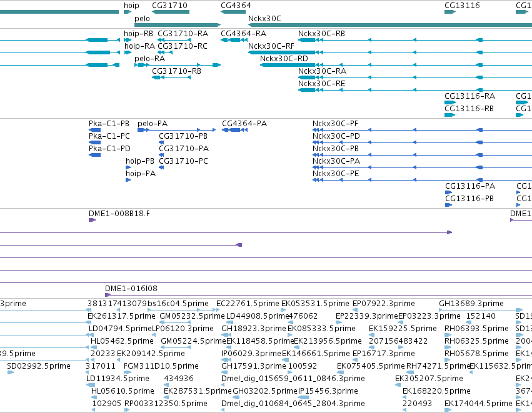The image size is (532, 413).
Task: Select the Dmel_dig_010684_0645_2804.3prime label
Action: pyautogui.click(x=293, y=404)
